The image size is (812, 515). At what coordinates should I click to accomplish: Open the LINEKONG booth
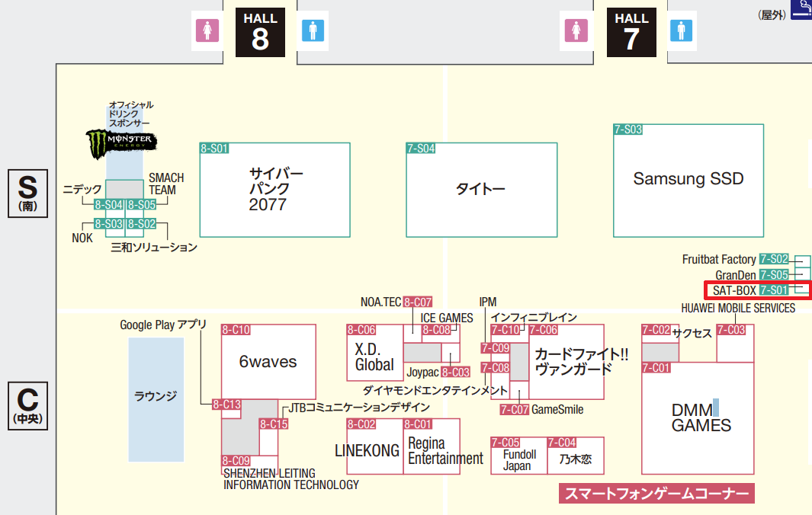(x=375, y=446)
